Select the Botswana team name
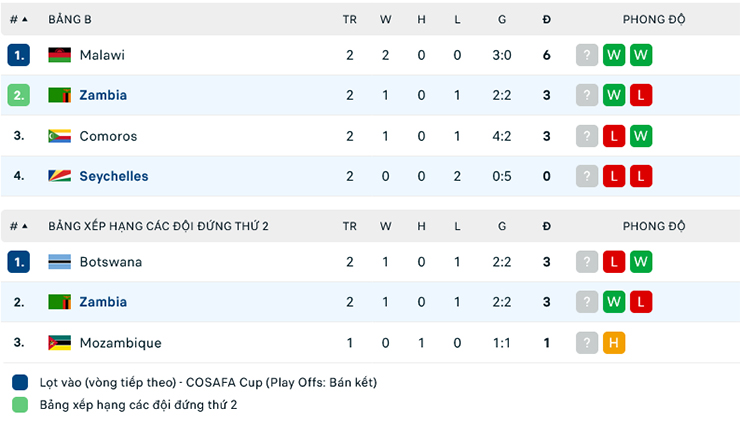 (x=110, y=262)
